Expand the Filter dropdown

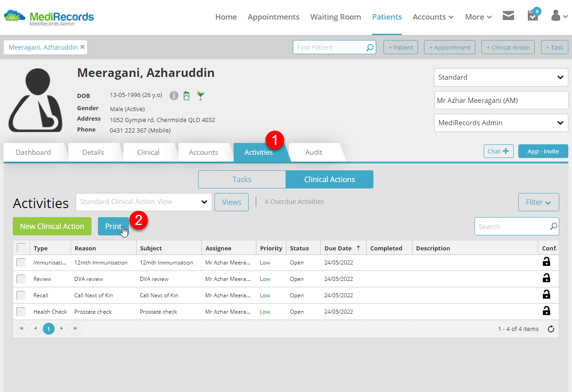tap(539, 202)
